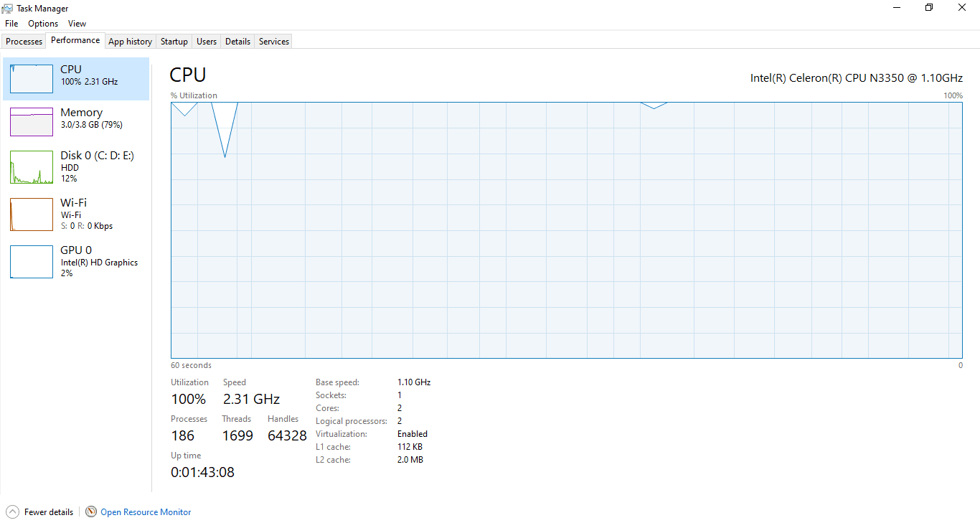Click the Virtualization Enabled value

pyautogui.click(x=413, y=434)
